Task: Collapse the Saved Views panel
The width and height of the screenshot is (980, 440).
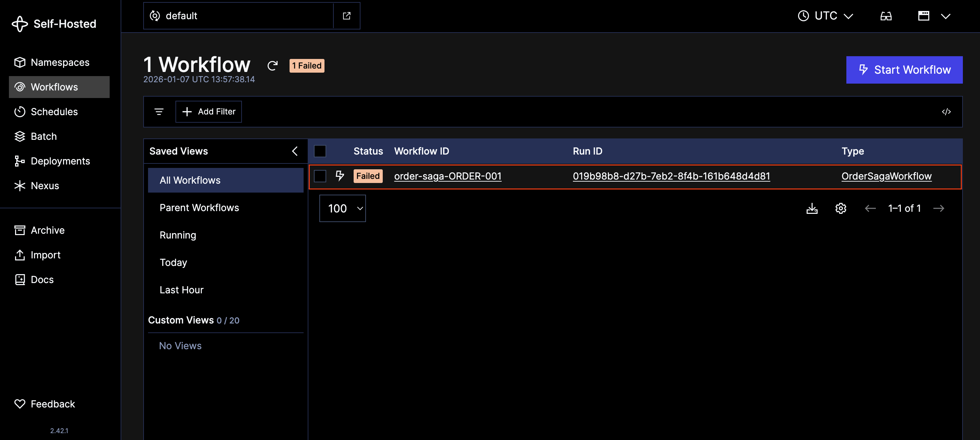Action: tap(294, 151)
